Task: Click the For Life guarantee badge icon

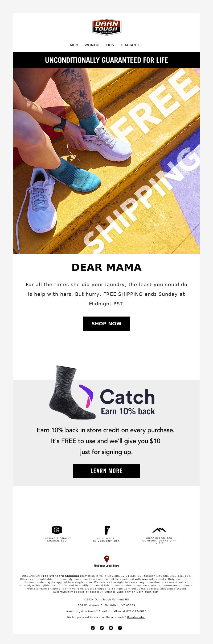Action: pyautogui.click(x=57, y=530)
